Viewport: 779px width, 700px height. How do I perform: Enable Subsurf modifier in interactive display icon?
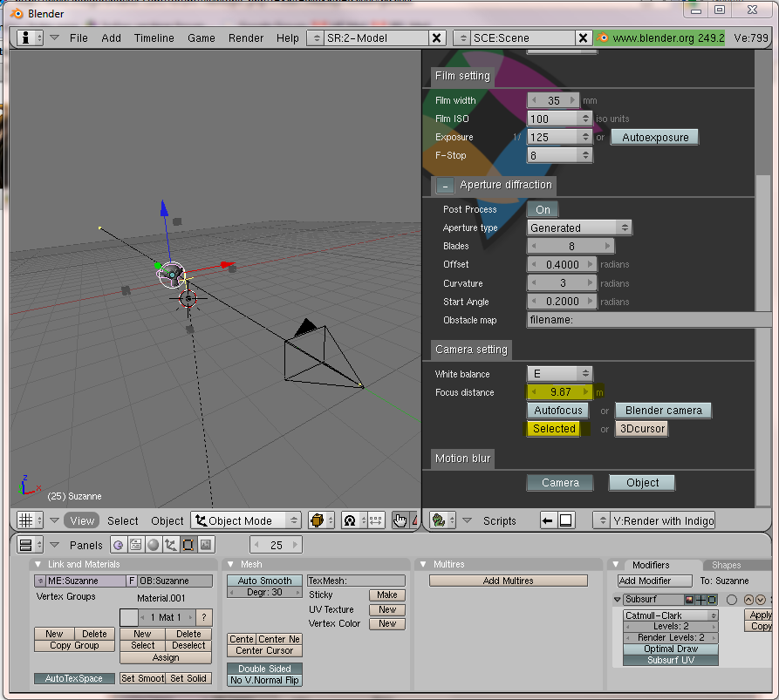700,600
